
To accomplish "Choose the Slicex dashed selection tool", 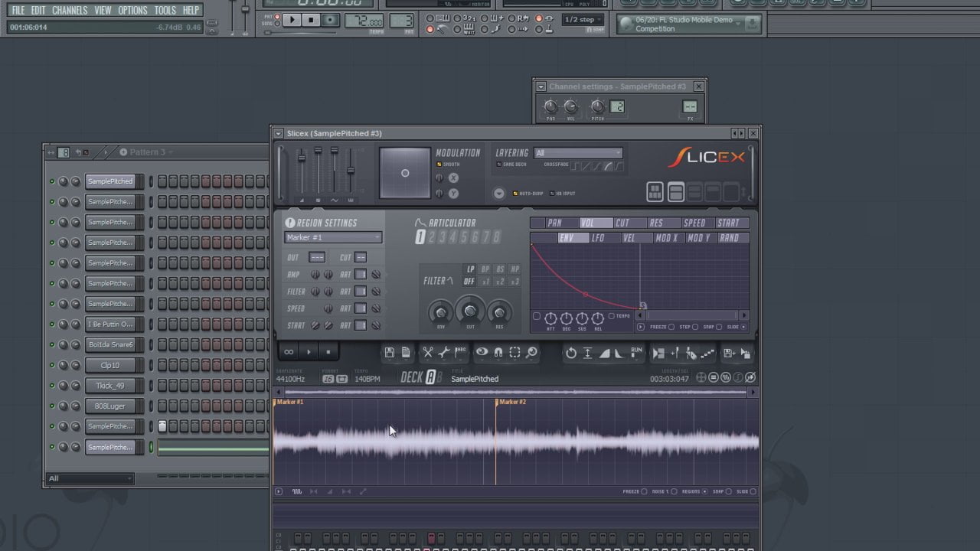I will 514,353.
